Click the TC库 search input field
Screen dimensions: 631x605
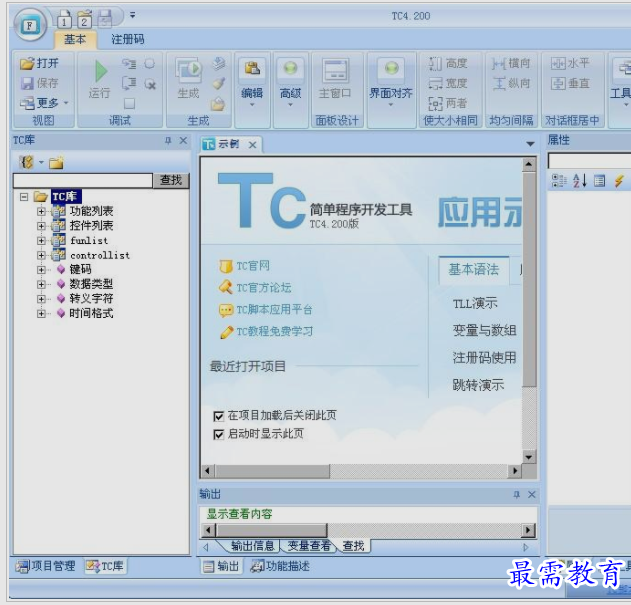(83, 180)
